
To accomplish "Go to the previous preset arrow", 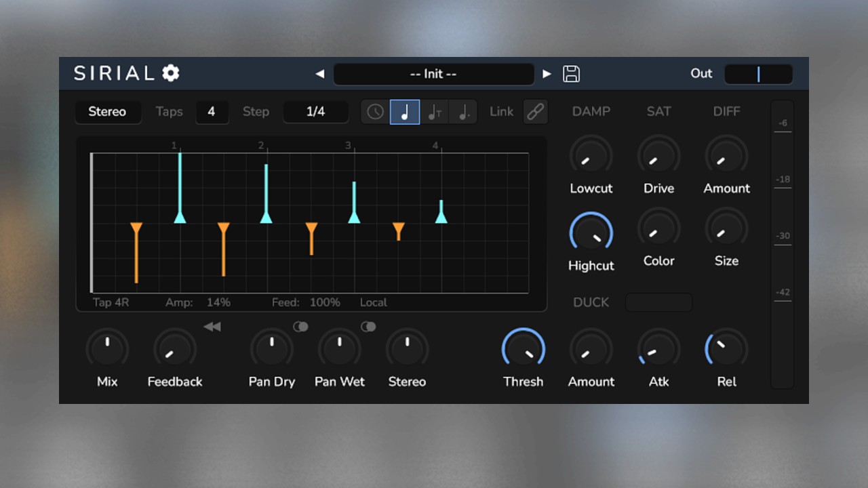I will coord(320,74).
